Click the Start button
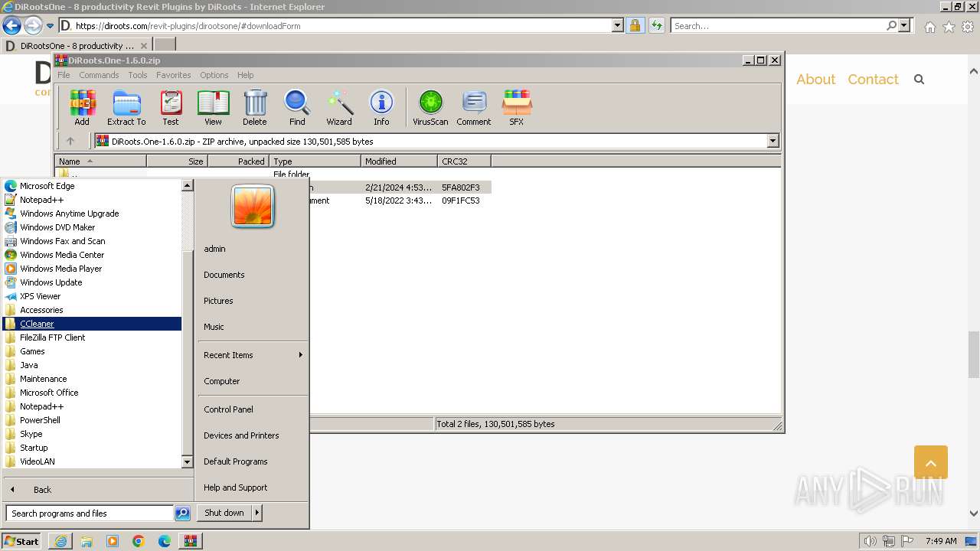 pyautogui.click(x=21, y=541)
